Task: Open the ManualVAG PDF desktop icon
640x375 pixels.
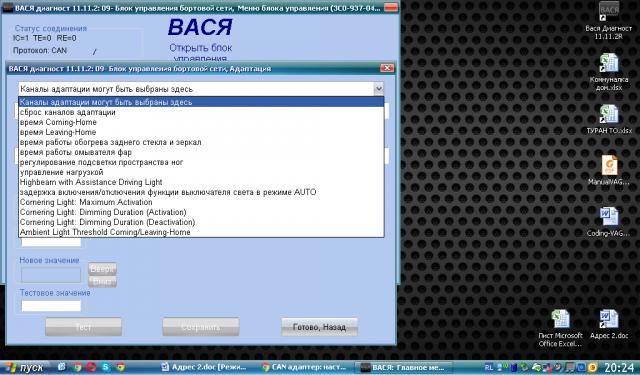Action: click(x=609, y=170)
